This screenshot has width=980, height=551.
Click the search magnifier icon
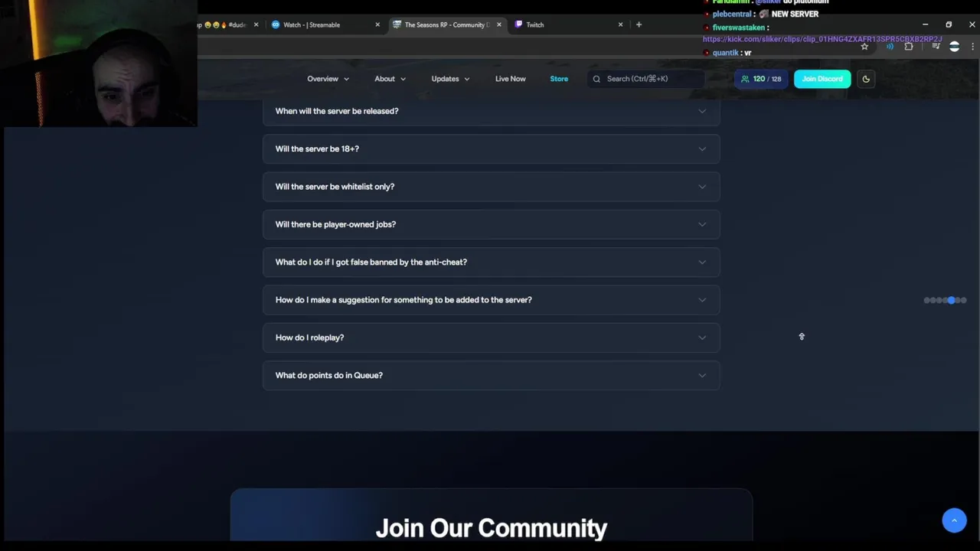click(596, 79)
